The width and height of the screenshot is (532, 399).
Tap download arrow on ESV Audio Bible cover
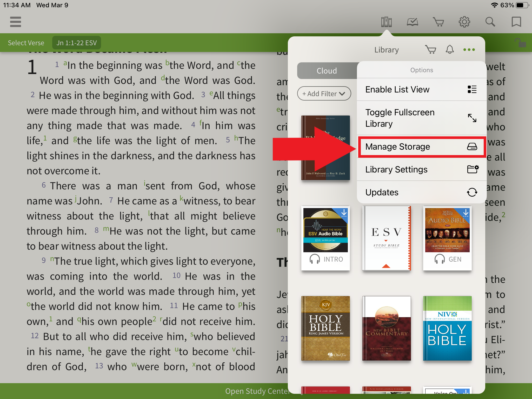tap(344, 213)
